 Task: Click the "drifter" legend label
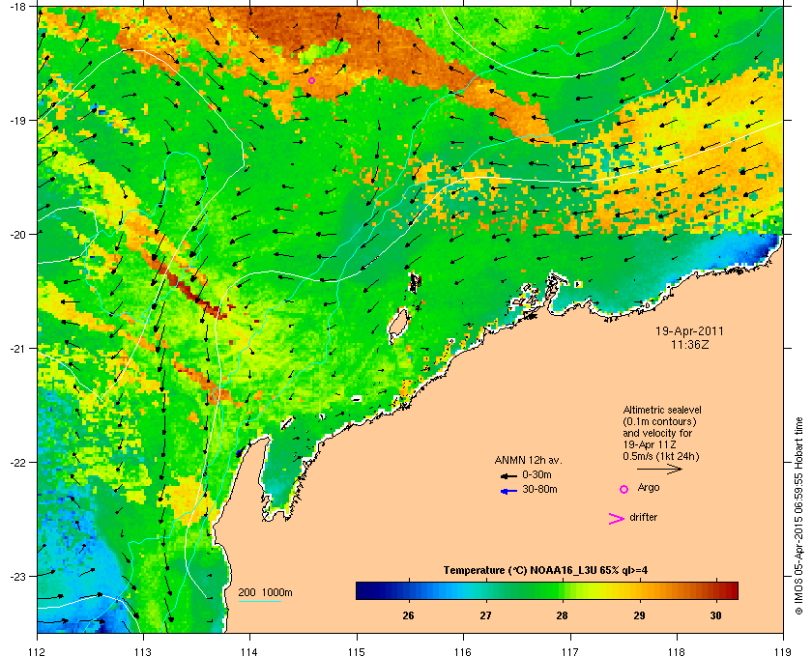[643, 517]
